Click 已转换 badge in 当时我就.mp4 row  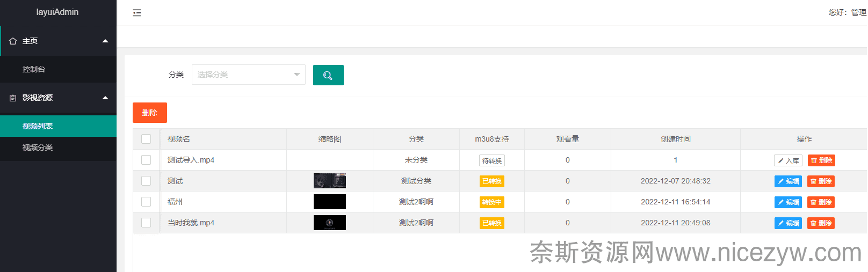point(492,223)
